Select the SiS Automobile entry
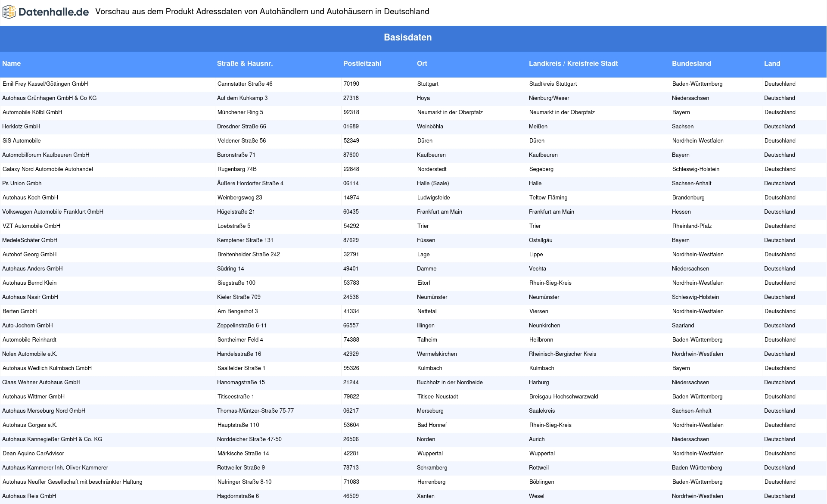827x504 pixels. point(22,141)
